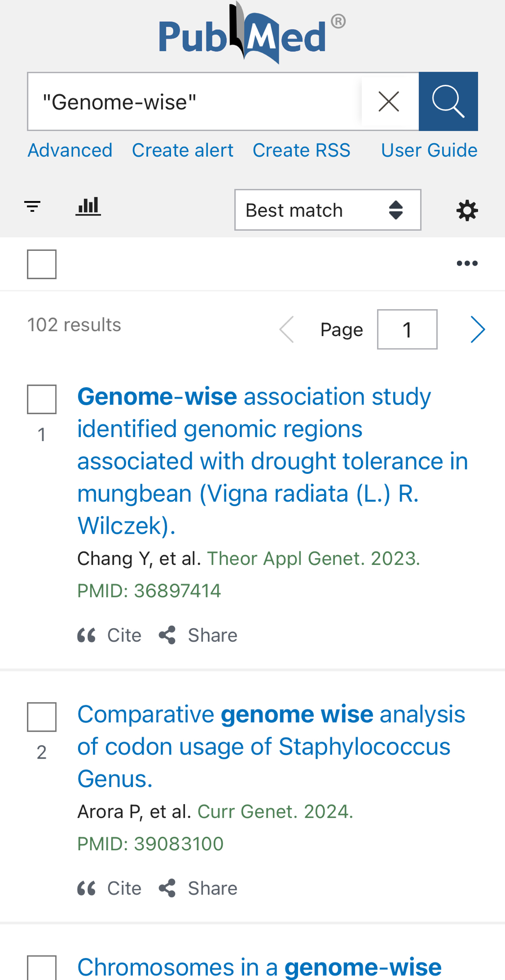Tick the select-all results checkbox

pos(42,264)
